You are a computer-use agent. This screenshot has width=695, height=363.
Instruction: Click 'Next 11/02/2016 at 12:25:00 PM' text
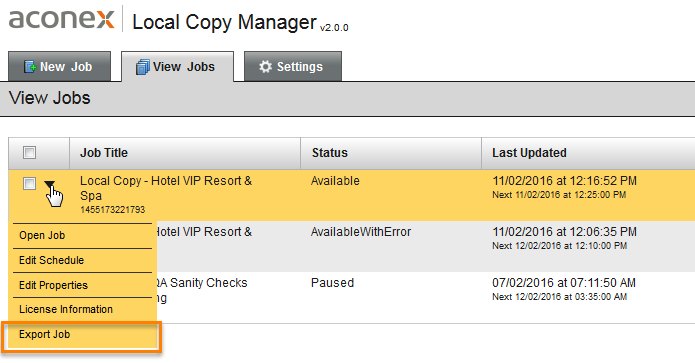point(559,195)
